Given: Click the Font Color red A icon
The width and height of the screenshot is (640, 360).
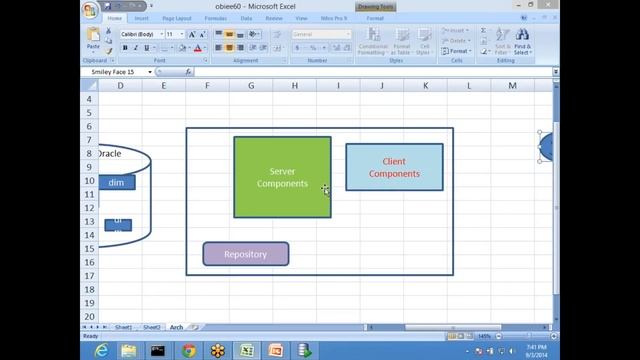Looking at the screenshot, I should (198, 48).
